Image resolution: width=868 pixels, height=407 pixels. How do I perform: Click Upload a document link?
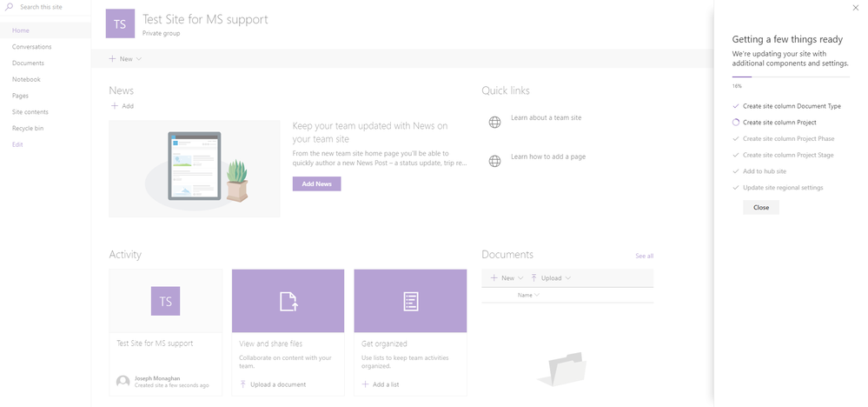[278, 384]
